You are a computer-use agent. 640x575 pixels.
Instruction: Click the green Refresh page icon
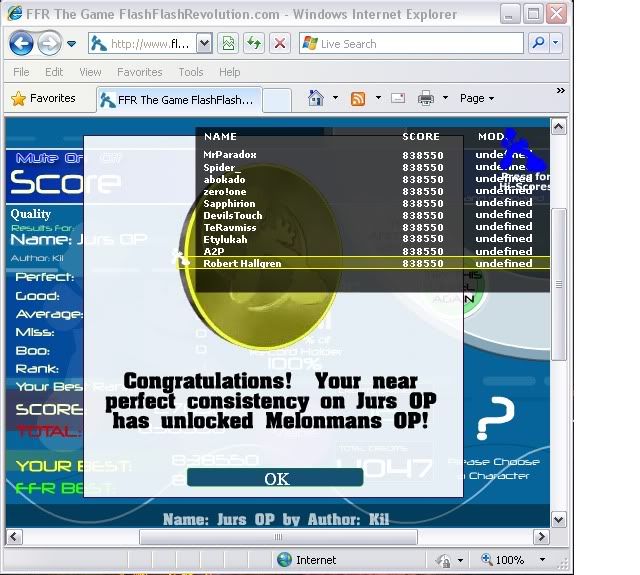[254, 44]
